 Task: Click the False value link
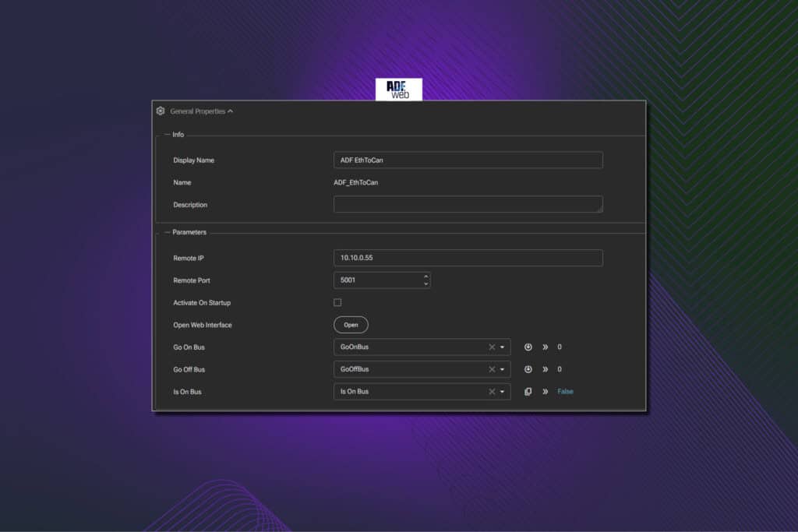tap(565, 392)
